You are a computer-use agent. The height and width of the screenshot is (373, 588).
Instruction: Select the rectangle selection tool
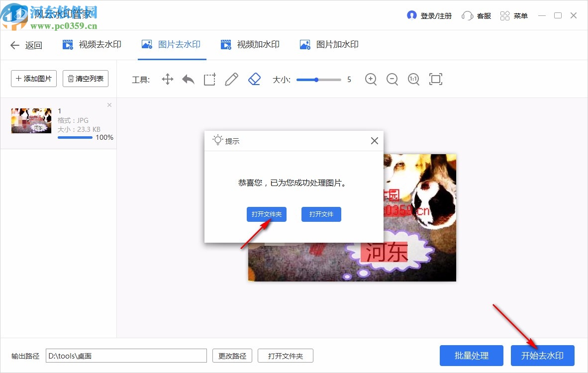(209, 79)
